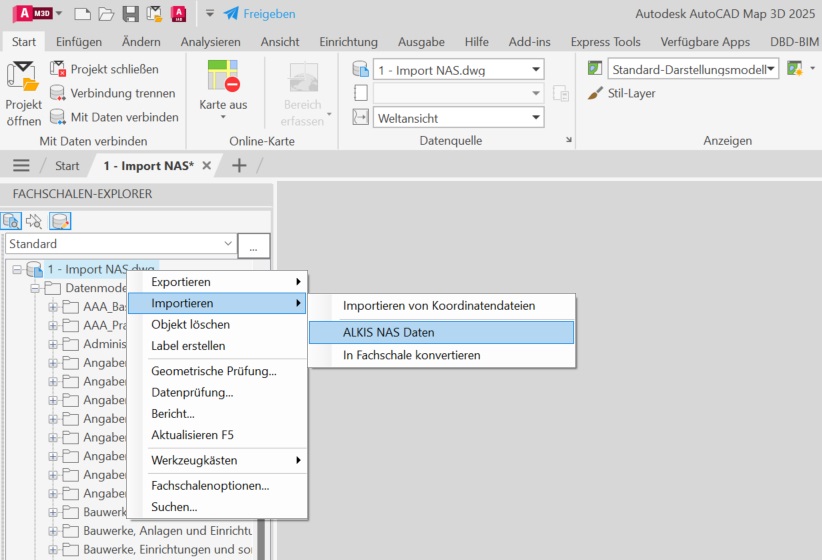
Task: Click the open folder icon in quick access toolbar
Action: [106, 14]
